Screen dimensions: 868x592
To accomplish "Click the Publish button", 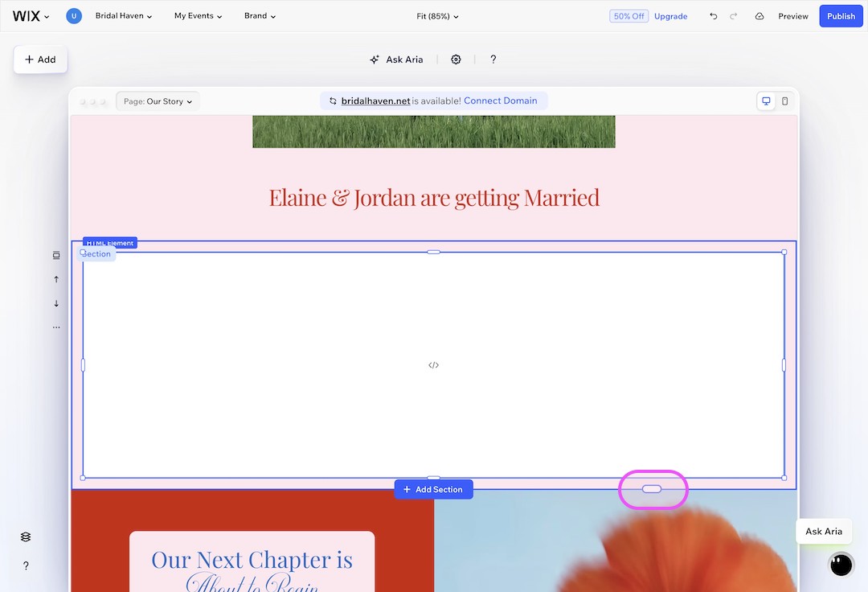I will click(x=841, y=16).
